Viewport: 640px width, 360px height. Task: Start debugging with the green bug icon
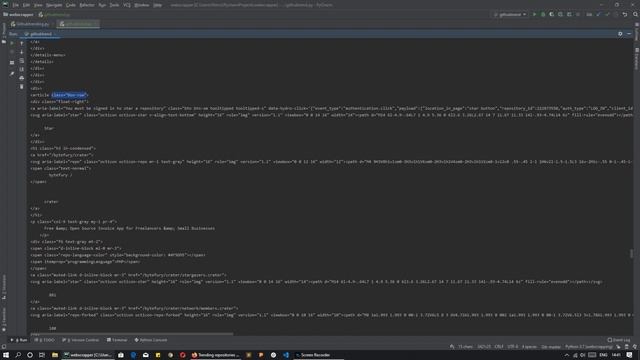(x=543, y=15)
